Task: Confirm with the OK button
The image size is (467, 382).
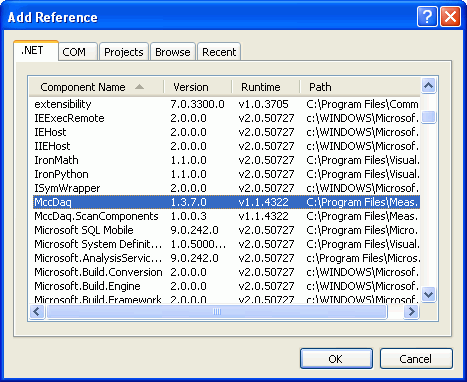Action: [336, 359]
